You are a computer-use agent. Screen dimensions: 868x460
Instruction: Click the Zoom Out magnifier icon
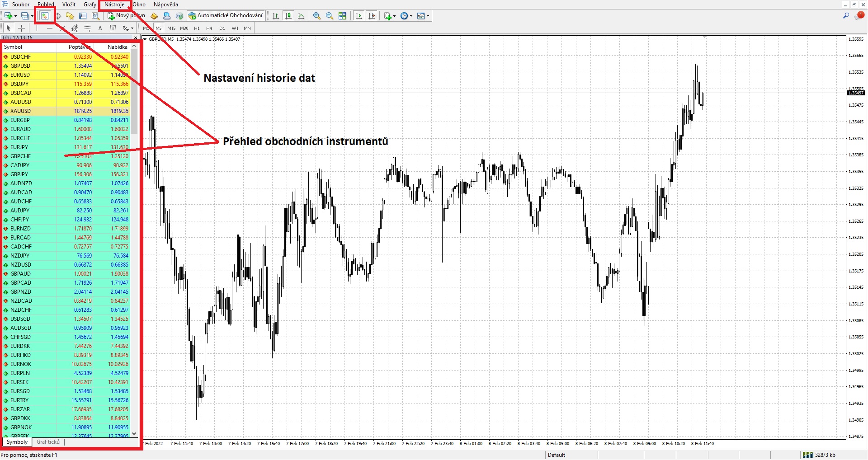coord(330,16)
